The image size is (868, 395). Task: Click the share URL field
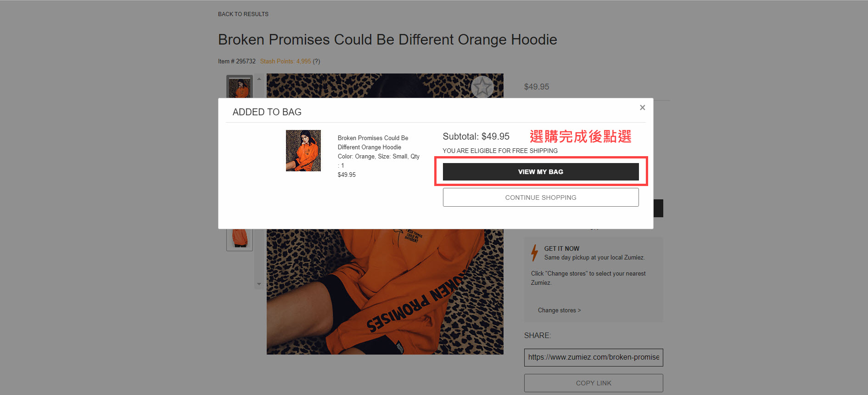pyautogui.click(x=594, y=357)
